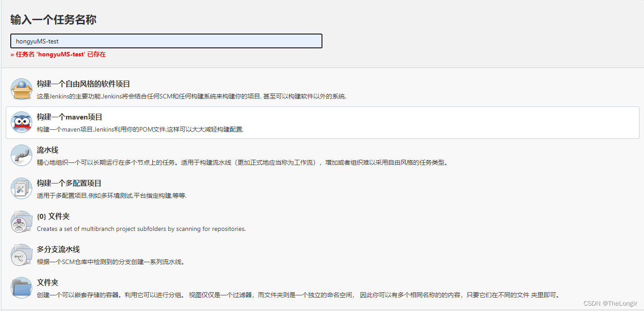This screenshot has width=644, height=311.
Task: Click the multi-configuration project tools icon
Action: tap(21, 188)
